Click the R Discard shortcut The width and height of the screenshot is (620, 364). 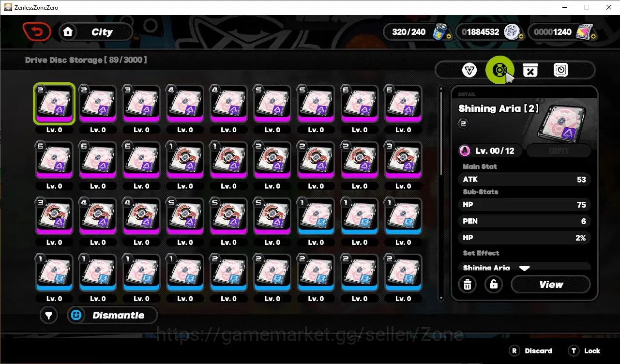tap(531, 351)
